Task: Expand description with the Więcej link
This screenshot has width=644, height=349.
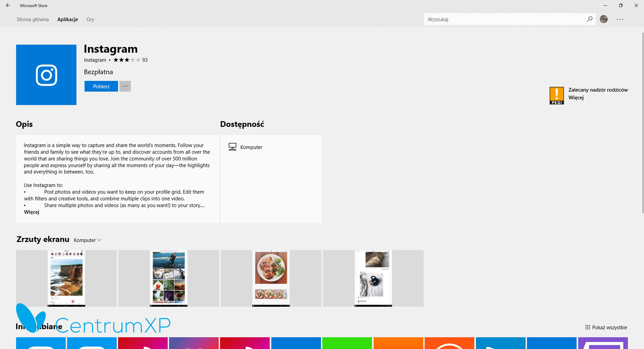Action: 32,212
